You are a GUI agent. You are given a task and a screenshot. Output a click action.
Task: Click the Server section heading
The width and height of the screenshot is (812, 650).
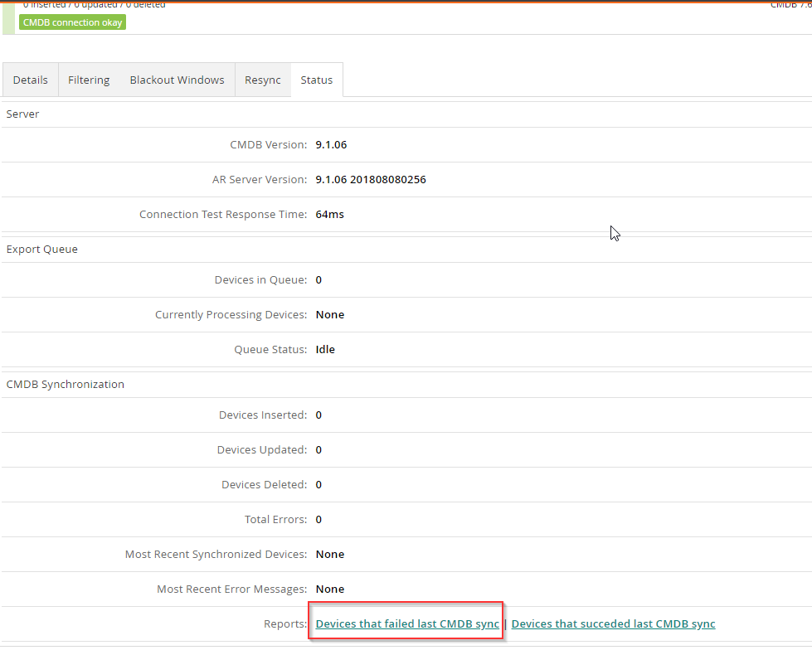click(22, 114)
